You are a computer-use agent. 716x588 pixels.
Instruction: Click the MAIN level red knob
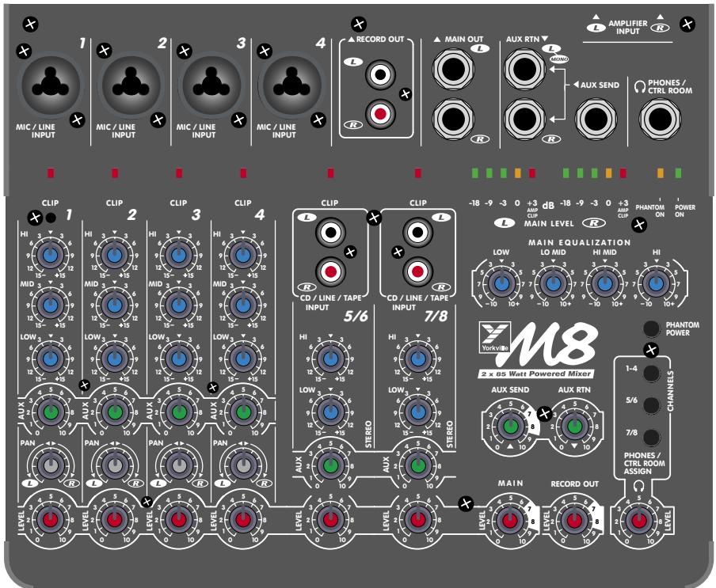coord(510,519)
